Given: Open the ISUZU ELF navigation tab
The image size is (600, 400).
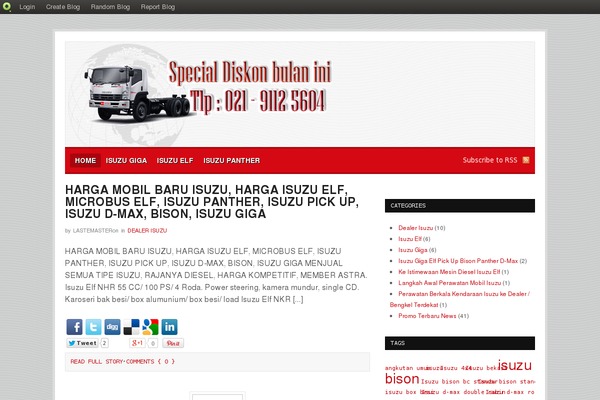Looking at the screenshot, I should pos(175,160).
